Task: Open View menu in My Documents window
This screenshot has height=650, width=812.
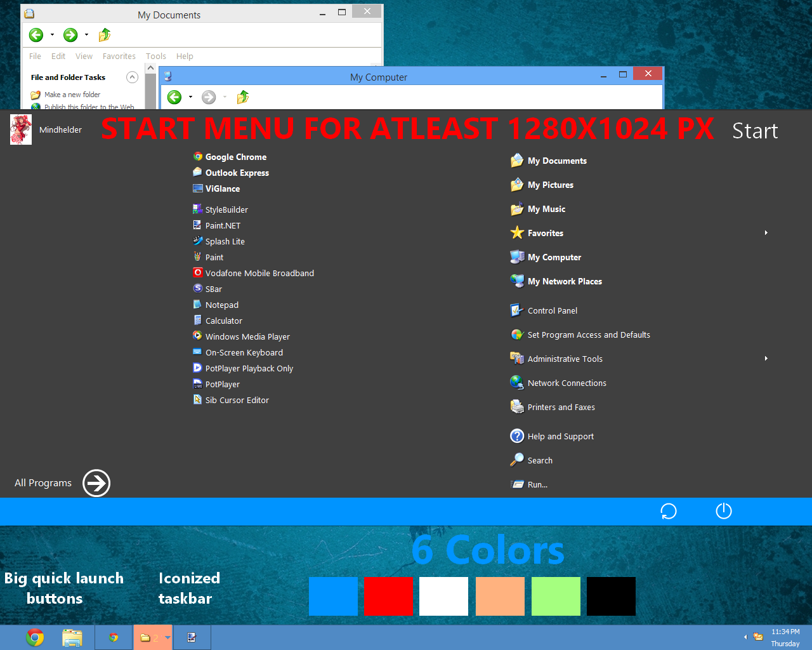Action: (84, 56)
